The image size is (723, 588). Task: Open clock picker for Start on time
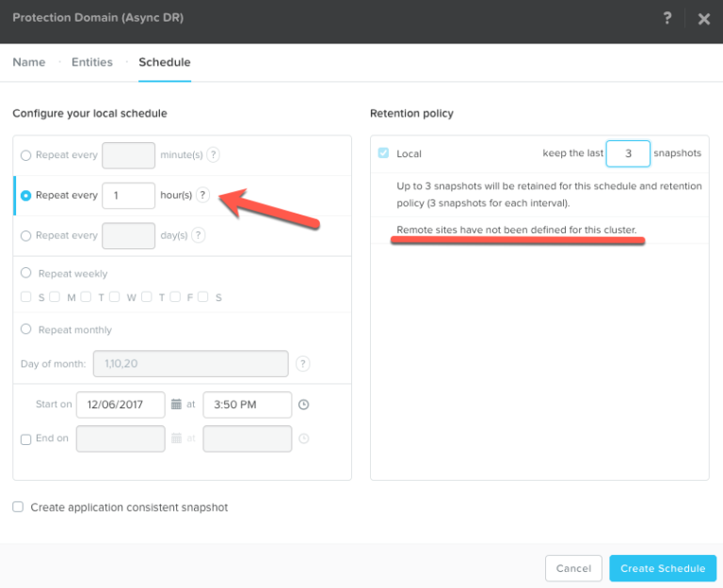coord(303,405)
